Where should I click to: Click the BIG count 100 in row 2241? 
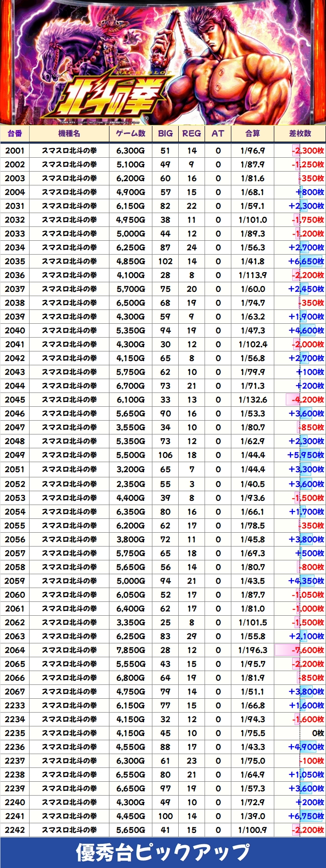click(165, 816)
